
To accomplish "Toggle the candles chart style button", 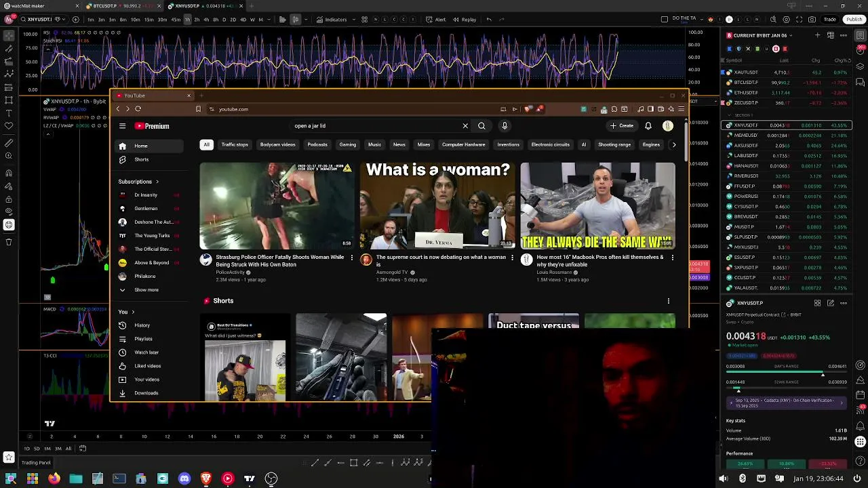I will [295, 20].
